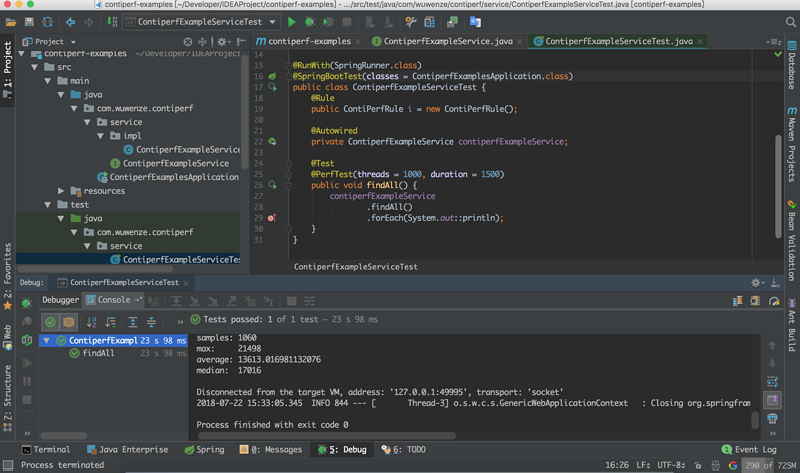Viewport: 800px width, 473px height.
Task: Toggle the lock icon in status bar
Action: click(697, 465)
